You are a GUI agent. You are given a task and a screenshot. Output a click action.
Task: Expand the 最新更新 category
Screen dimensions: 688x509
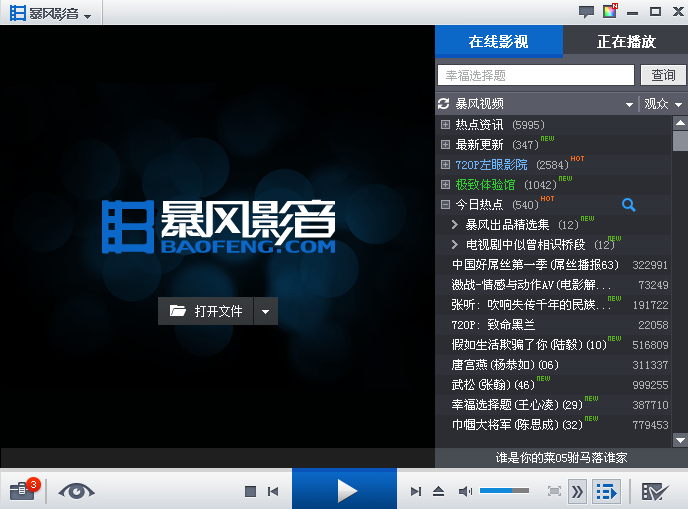[445, 144]
